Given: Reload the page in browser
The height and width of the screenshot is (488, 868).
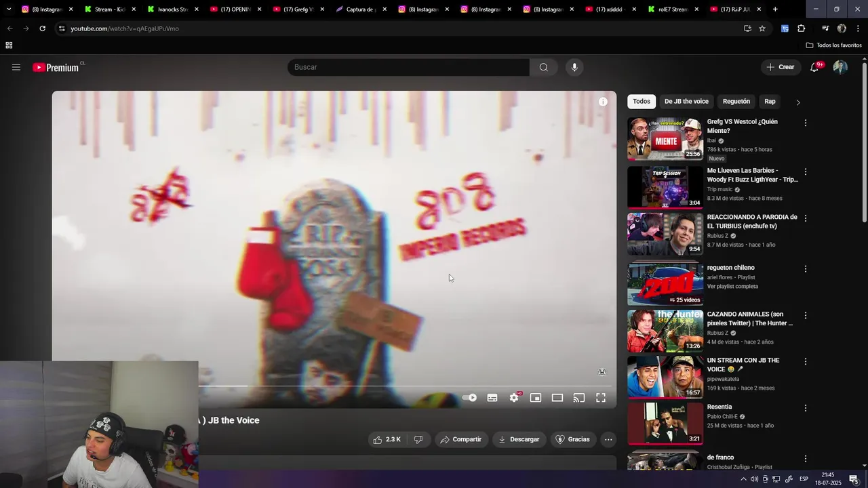Looking at the screenshot, I should click(x=42, y=28).
